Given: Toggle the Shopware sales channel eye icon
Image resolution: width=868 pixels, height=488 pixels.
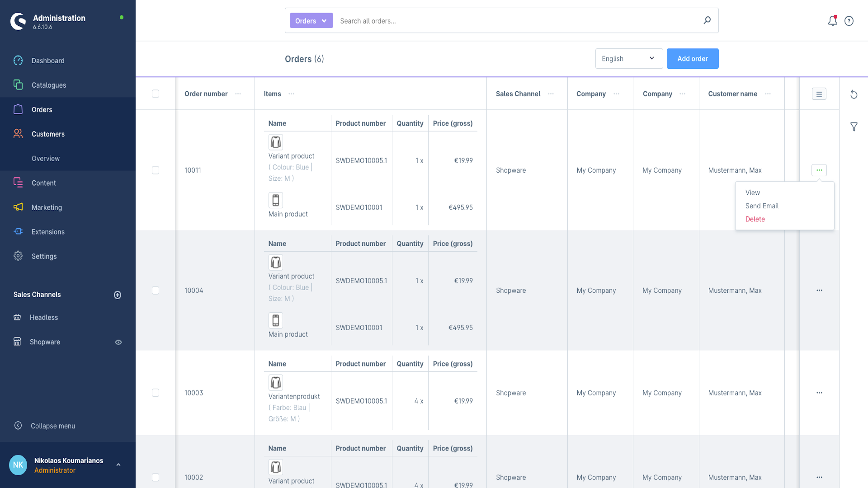Looking at the screenshot, I should [118, 342].
